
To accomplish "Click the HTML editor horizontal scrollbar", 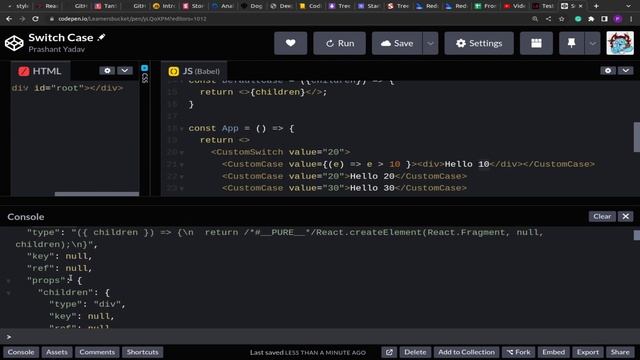I will click(97, 194).
